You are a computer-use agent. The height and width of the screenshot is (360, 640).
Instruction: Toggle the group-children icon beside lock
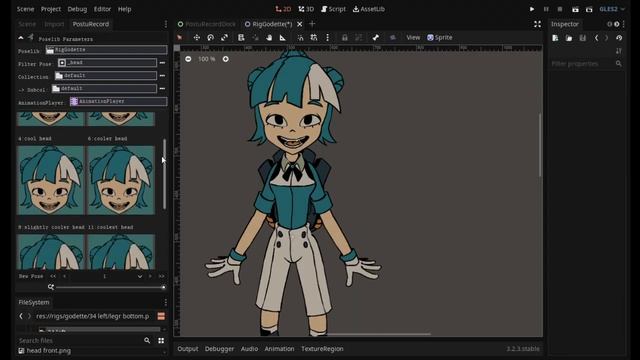coord(359,38)
